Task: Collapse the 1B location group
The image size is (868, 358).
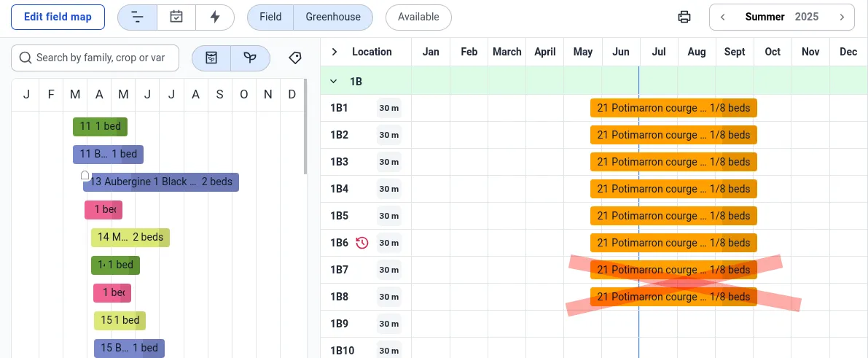Action: [x=334, y=82]
